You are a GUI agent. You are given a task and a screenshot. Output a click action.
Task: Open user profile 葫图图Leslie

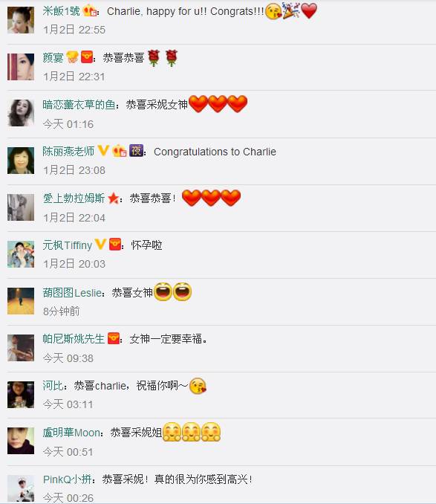tap(72, 292)
